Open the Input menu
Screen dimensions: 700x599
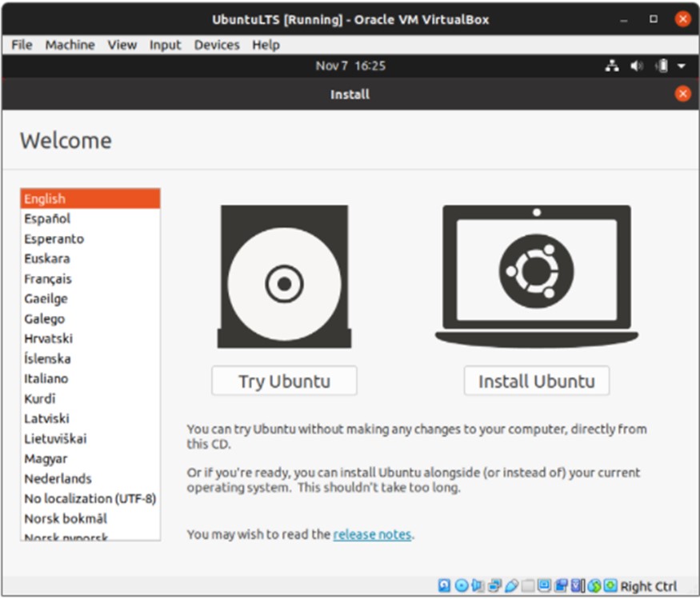[x=165, y=45]
